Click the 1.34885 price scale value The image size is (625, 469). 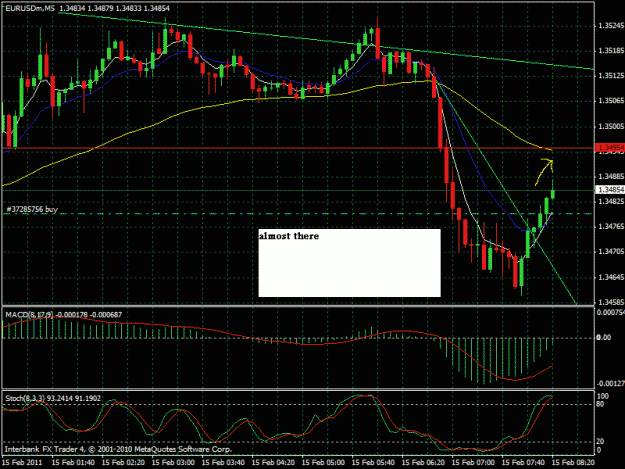(x=611, y=177)
